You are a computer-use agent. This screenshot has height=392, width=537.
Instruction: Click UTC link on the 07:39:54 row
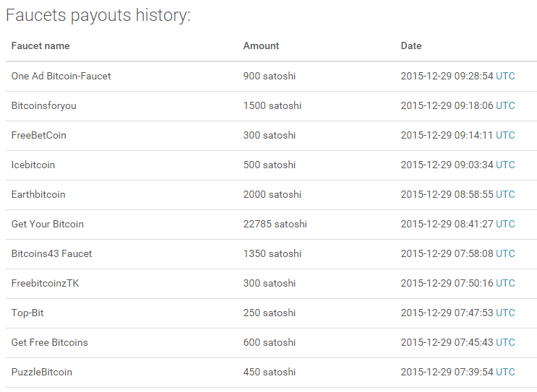pyautogui.click(x=505, y=372)
